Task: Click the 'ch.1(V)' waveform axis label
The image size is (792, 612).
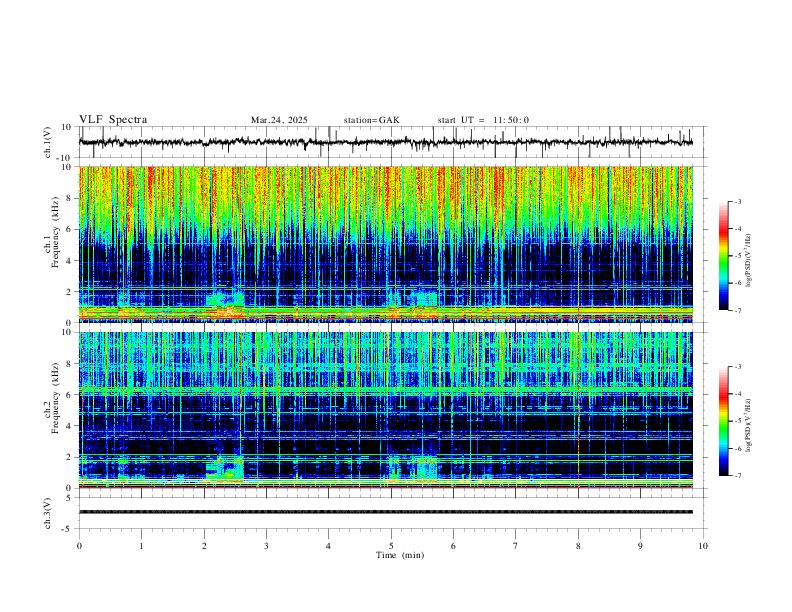Action: pos(48,142)
